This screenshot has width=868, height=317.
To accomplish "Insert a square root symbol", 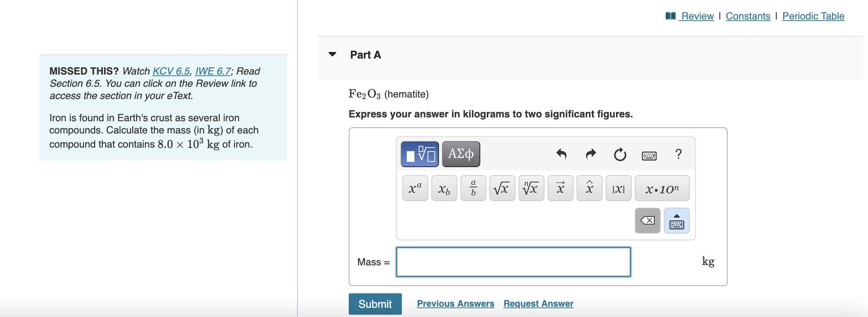I will coord(502,188).
